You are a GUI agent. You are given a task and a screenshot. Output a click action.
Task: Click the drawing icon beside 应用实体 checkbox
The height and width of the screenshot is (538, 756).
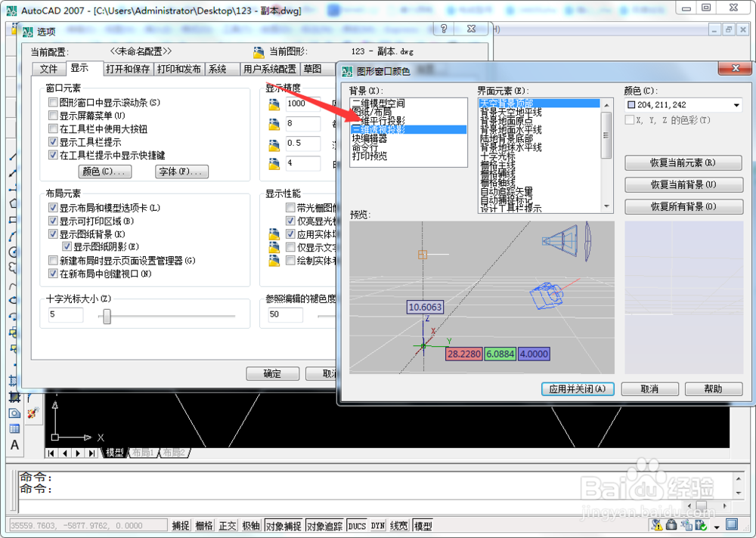(274, 235)
